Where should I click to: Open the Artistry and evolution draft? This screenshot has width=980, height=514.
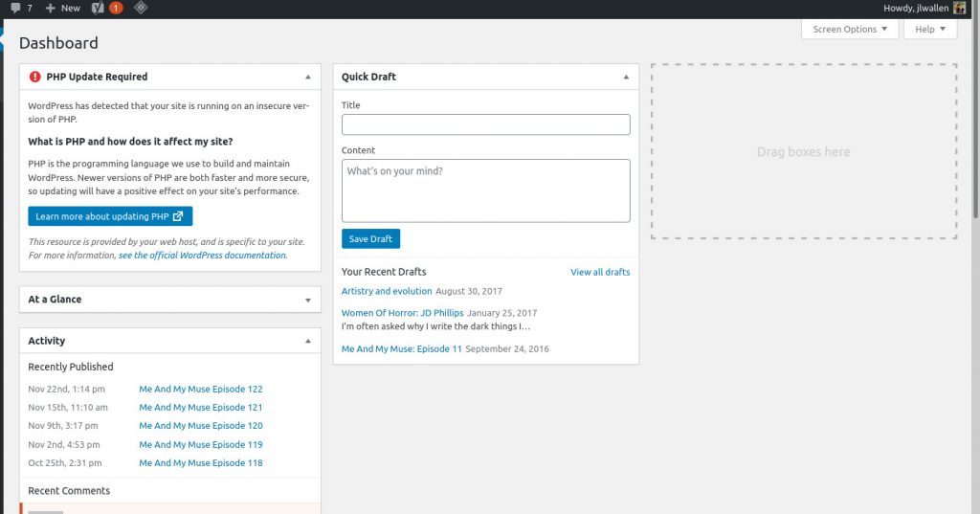(x=387, y=291)
